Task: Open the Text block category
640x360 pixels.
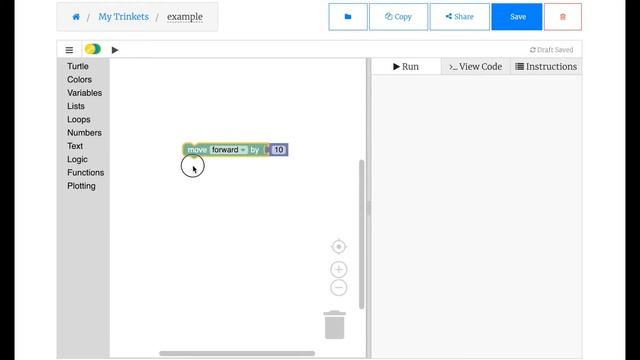Action: [75, 146]
